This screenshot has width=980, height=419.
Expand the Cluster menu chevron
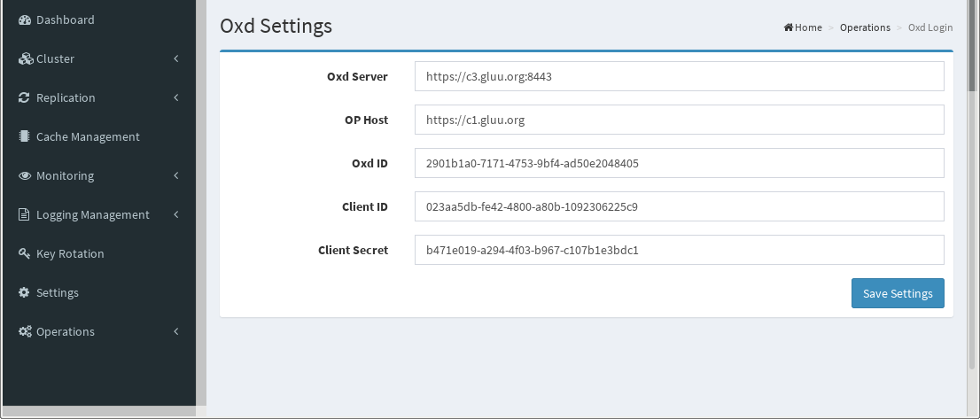[x=176, y=58]
